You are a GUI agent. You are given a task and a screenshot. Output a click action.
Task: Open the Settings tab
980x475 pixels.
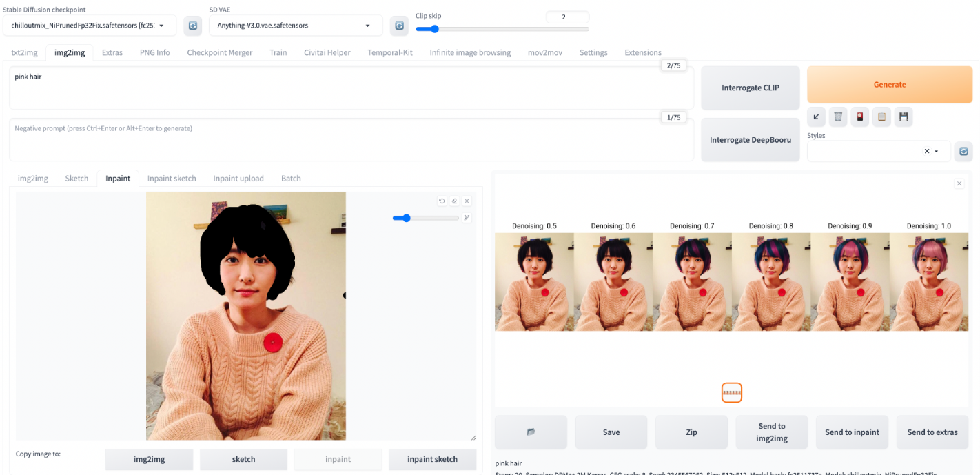pos(593,52)
